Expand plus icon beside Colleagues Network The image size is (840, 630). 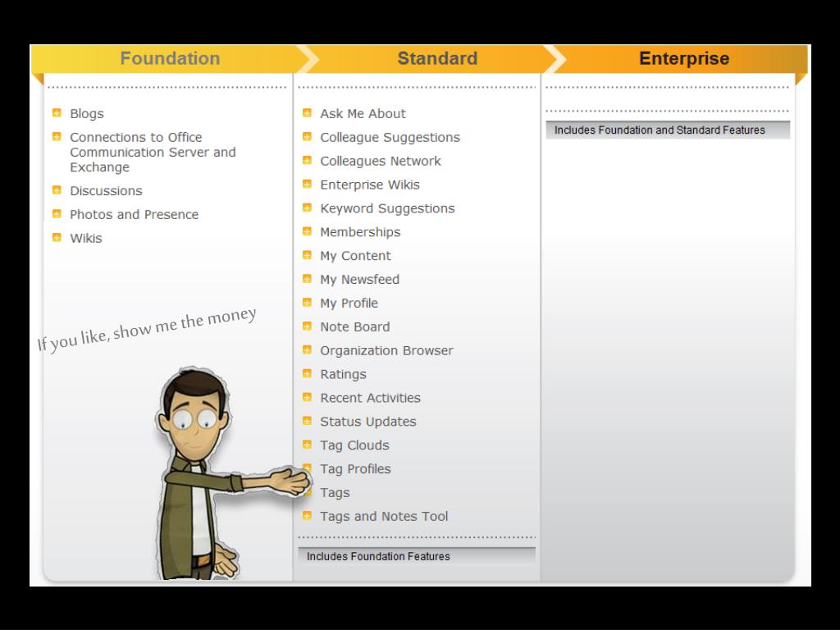tap(307, 160)
